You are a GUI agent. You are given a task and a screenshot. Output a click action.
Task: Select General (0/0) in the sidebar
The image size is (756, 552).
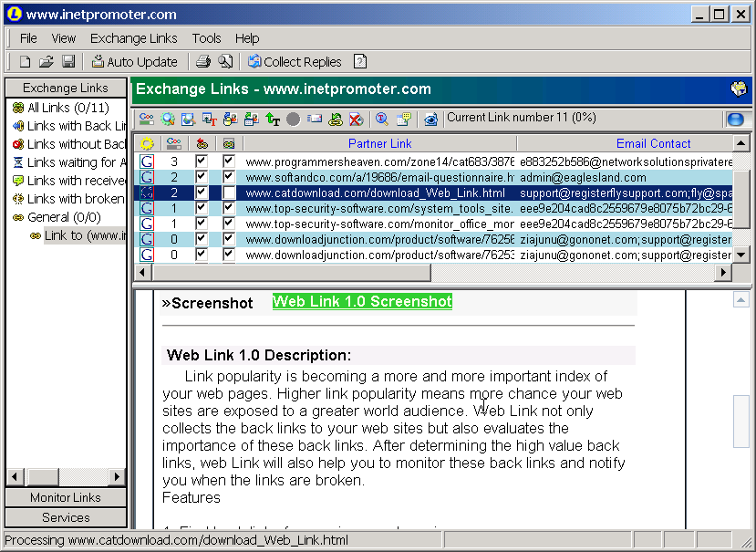click(57, 217)
